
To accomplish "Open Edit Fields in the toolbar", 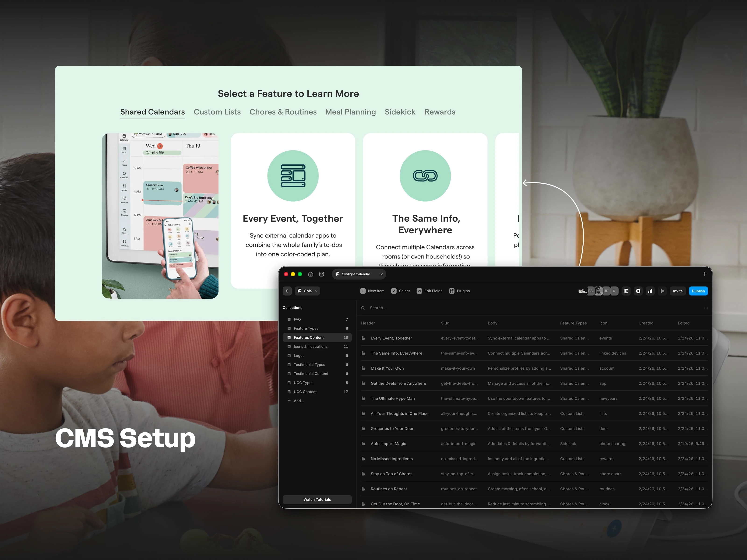I will 429,291.
